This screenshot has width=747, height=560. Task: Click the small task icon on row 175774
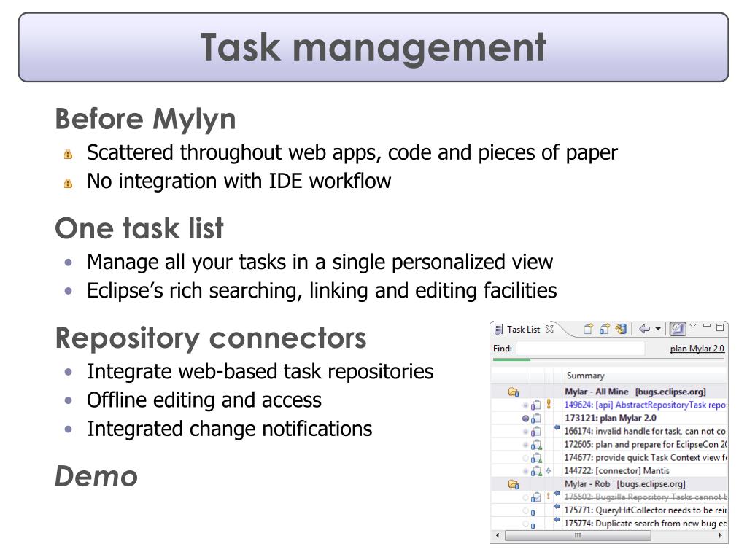pyautogui.click(x=533, y=525)
